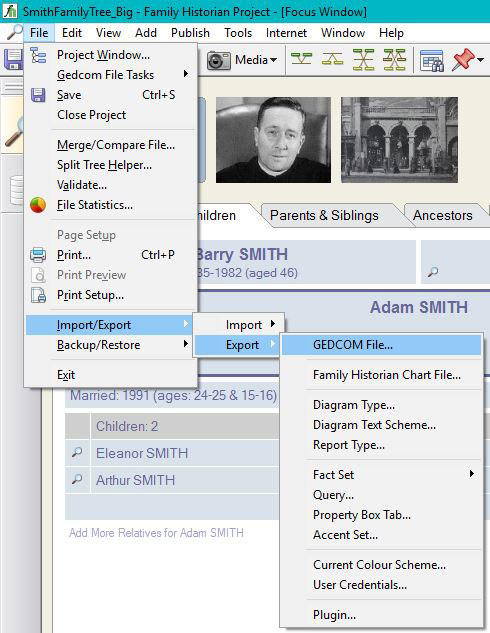Viewport: 490px width, 633px height.
Task: Select the first green diagram icon in toolbar
Action: click(302, 60)
